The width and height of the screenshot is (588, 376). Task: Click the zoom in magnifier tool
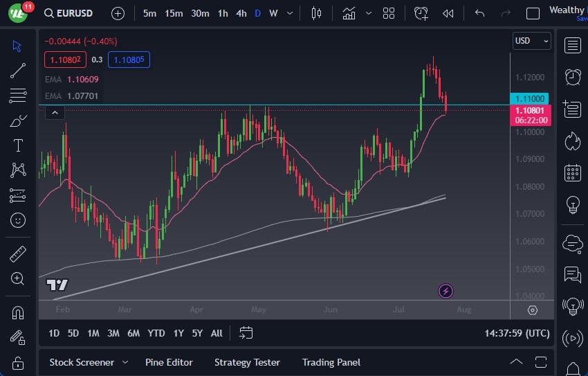coord(18,278)
